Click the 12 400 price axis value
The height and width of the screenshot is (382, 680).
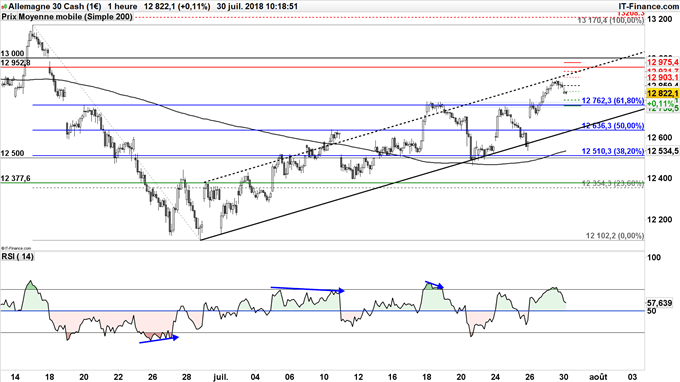pyautogui.click(x=660, y=178)
